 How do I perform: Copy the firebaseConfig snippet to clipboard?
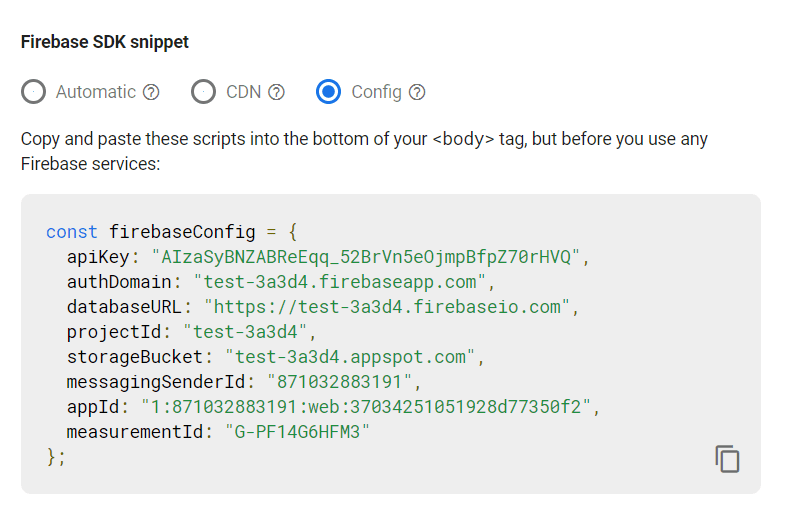(x=727, y=458)
